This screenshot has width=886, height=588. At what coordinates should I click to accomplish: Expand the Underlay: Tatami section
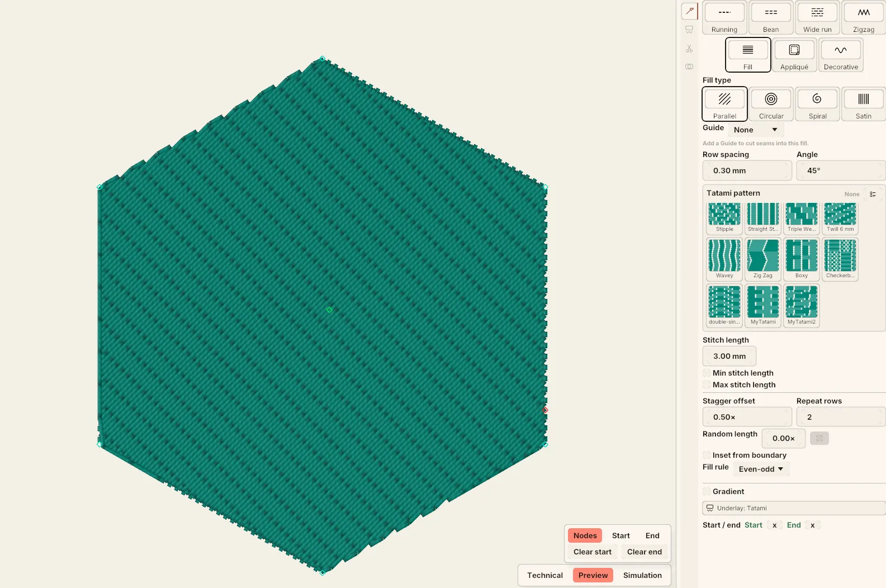(x=794, y=508)
